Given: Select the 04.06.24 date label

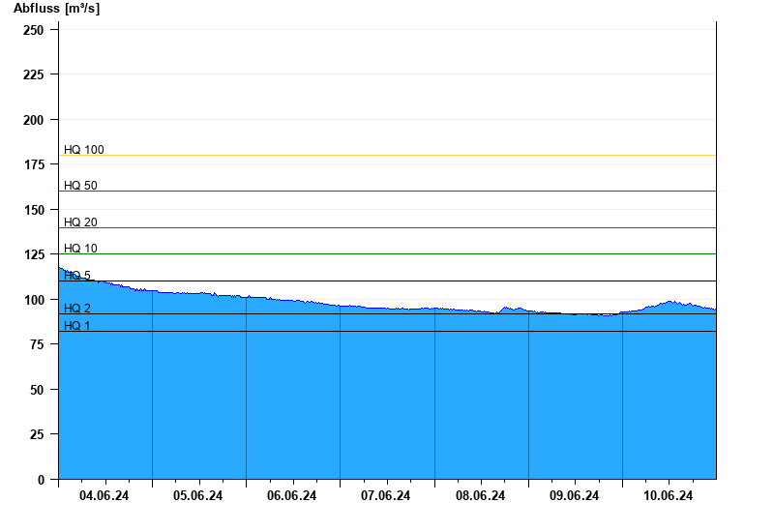Looking at the screenshot, I should coord(104,495).
